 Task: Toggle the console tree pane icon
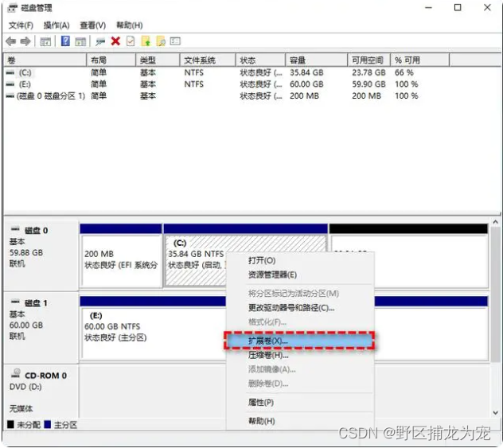[x=45, y=41]
